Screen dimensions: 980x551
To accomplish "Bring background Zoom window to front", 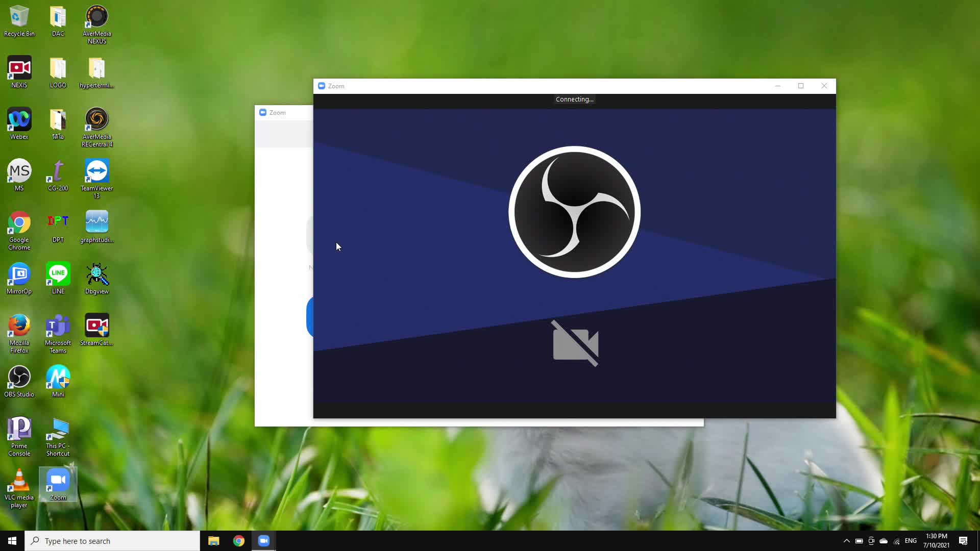I will click(283, 112).
